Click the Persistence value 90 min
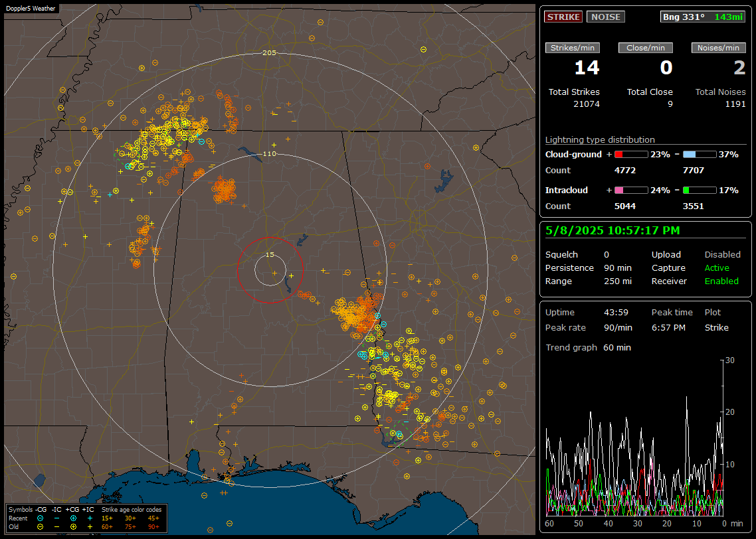756x539 pixels. 618,268
